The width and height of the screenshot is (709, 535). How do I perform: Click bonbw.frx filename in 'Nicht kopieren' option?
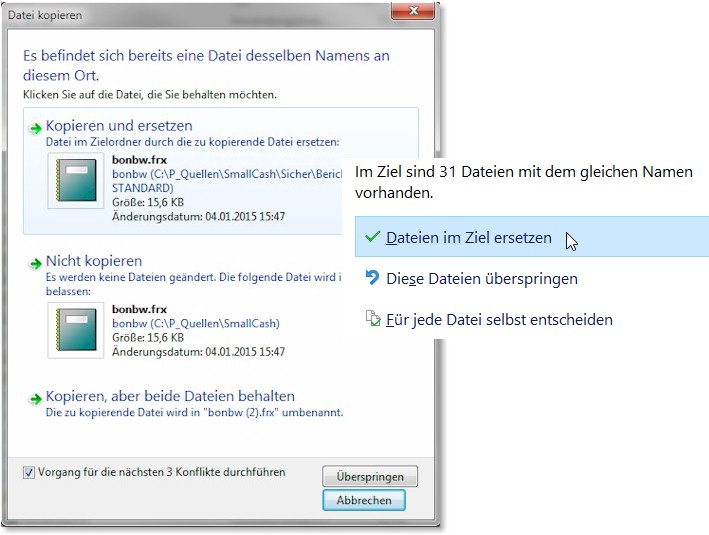139,309
